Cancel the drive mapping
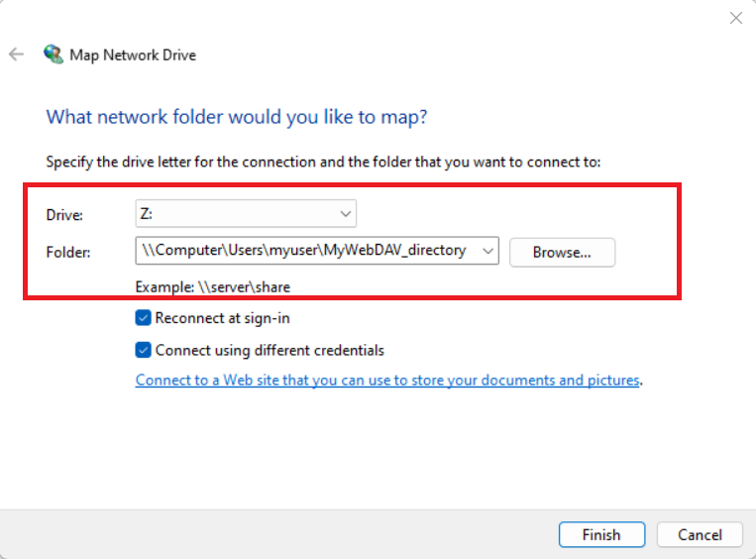Viewport: 756px width, 559px height. click(x=700, y=535)
